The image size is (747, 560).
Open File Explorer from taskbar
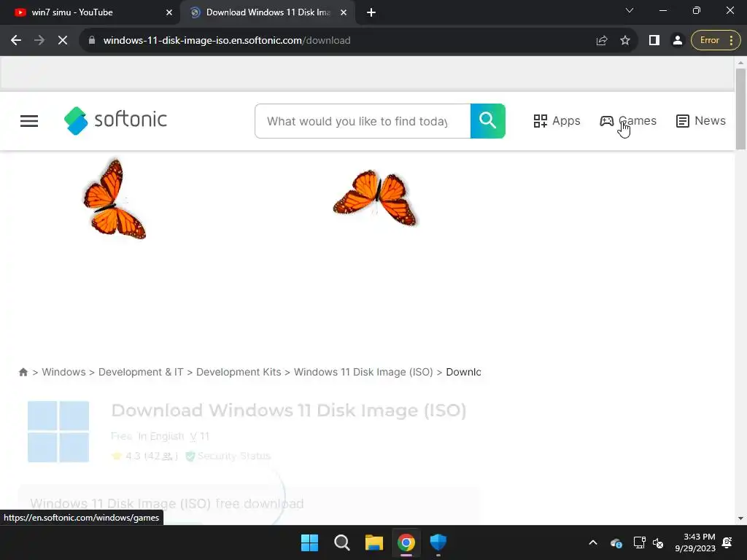(374, 542)
